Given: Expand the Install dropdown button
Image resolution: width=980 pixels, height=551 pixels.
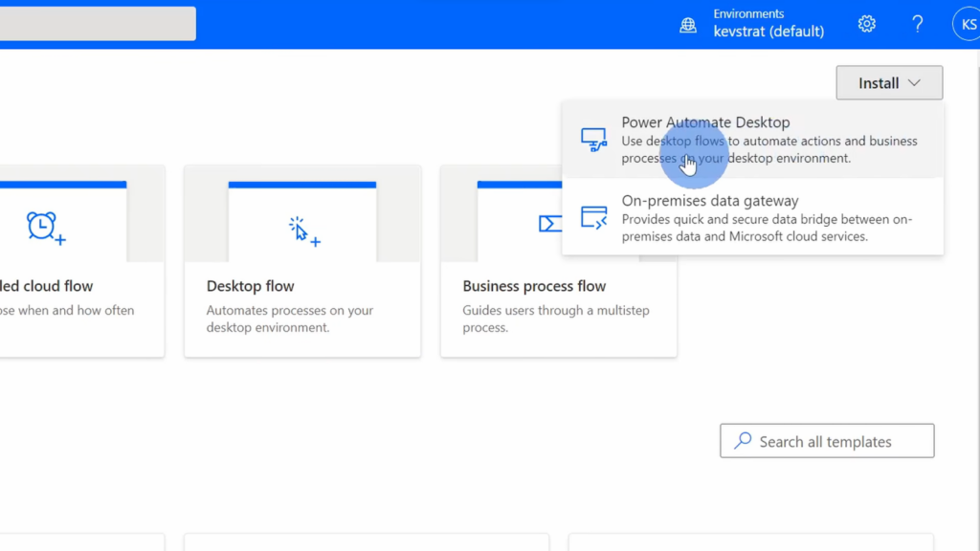Looking at the screenshot, I should pyautogui.click(x=889, y=82).
